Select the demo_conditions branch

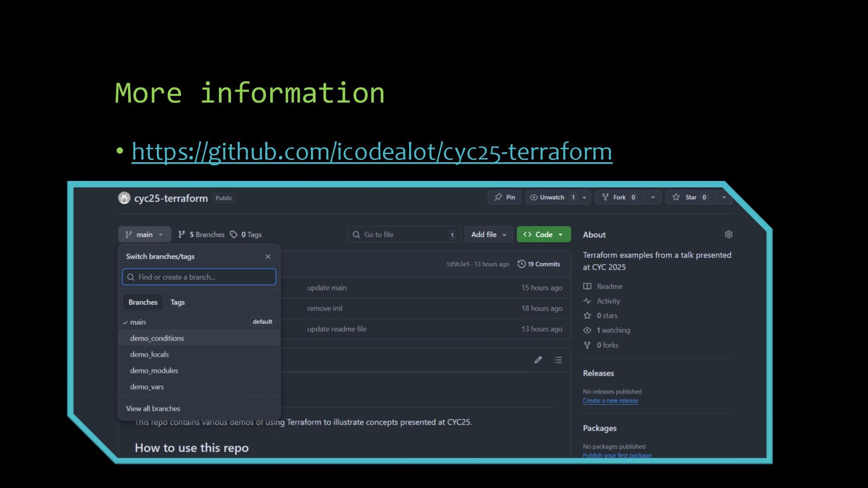[x=157, y=338]
